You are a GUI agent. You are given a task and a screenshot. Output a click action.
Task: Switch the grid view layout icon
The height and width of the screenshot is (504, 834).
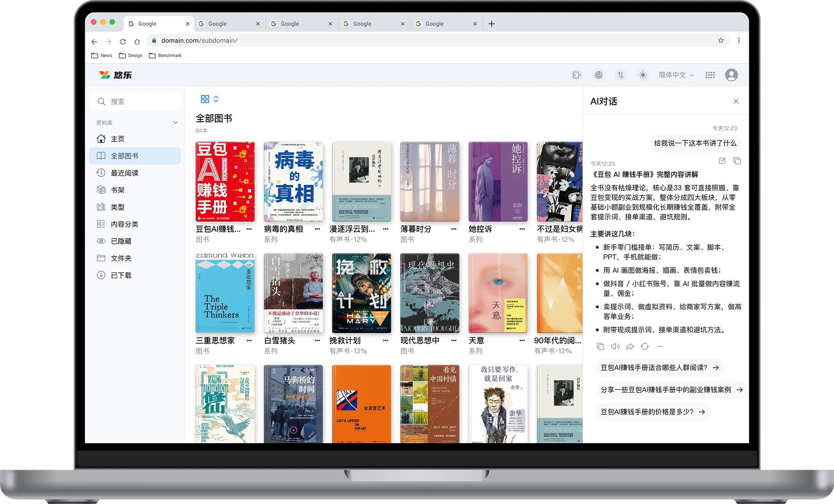pos(205,99)
